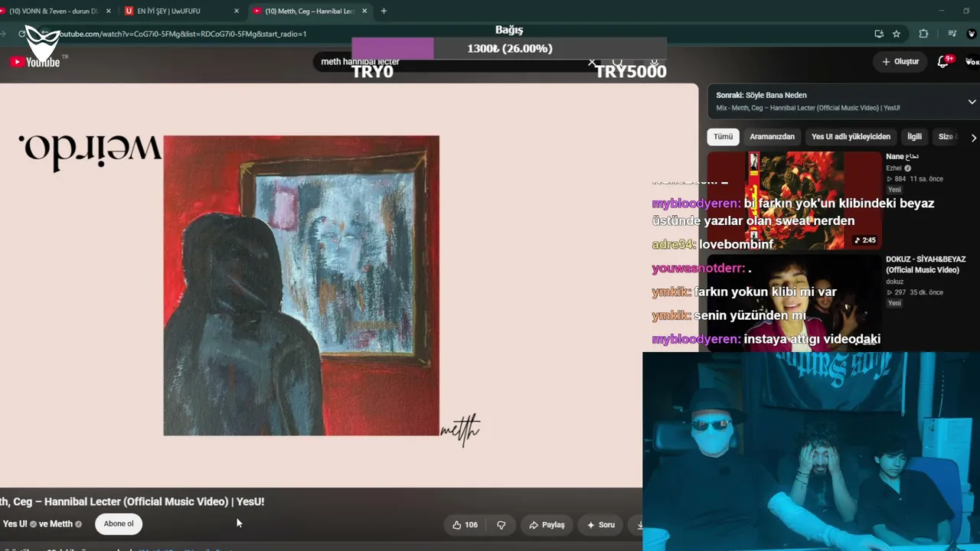Show more filter chips with right arrow
Screen dimensions: 980x551
coord(973,138)
